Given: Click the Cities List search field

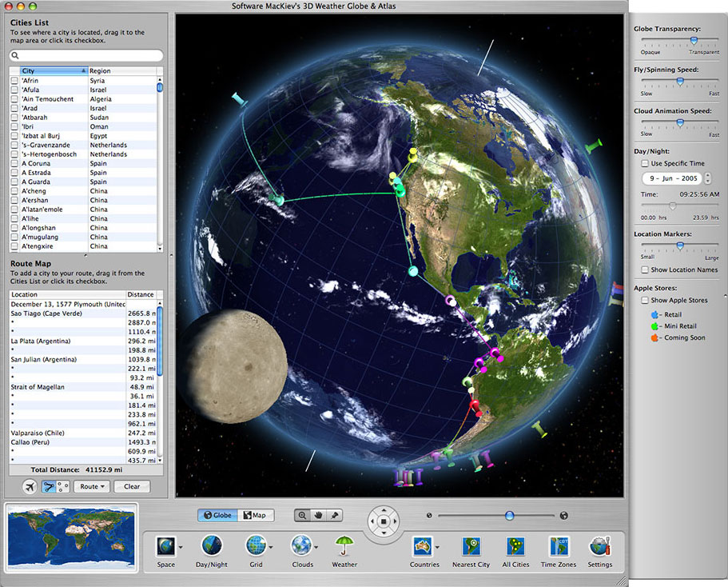Looking at the screenshot, I should (86, 55).
